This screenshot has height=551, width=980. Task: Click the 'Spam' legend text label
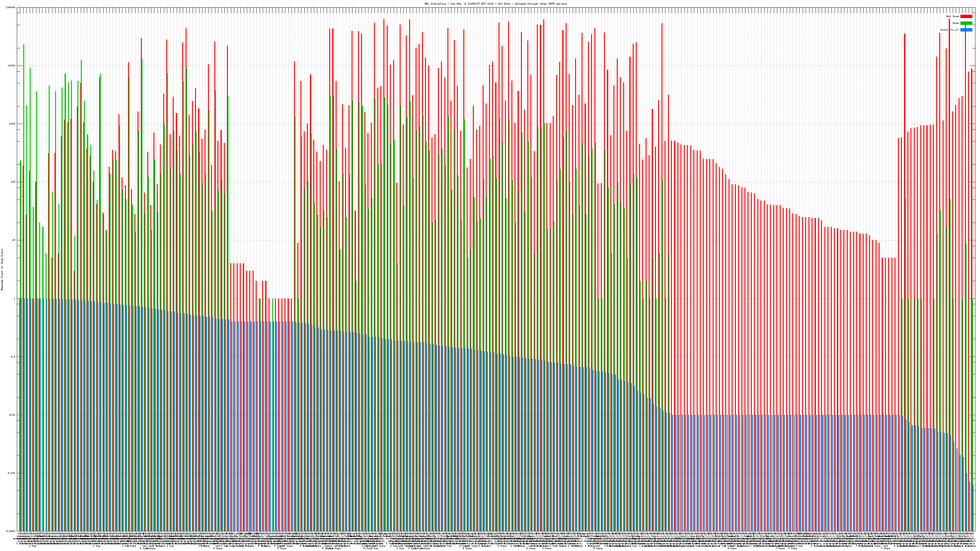coord(956,23)
